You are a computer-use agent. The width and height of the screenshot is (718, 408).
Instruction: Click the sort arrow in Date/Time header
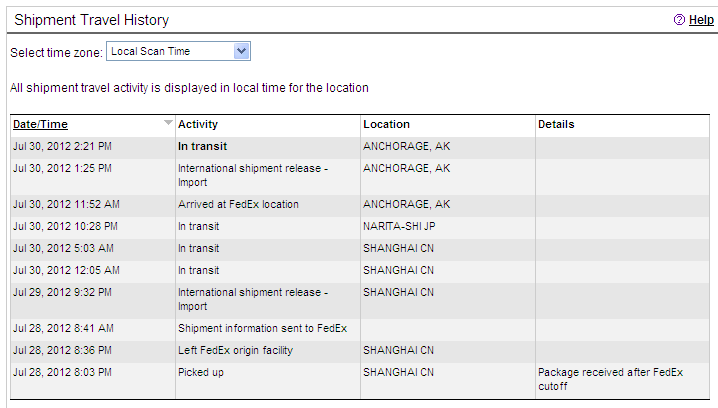point(168,124)
